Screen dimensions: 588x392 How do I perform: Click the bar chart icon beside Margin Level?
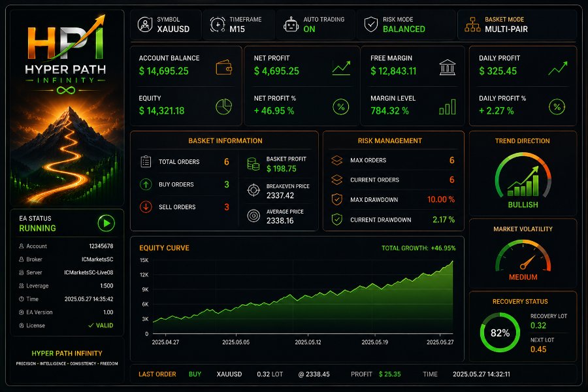[x=448, y=107]
